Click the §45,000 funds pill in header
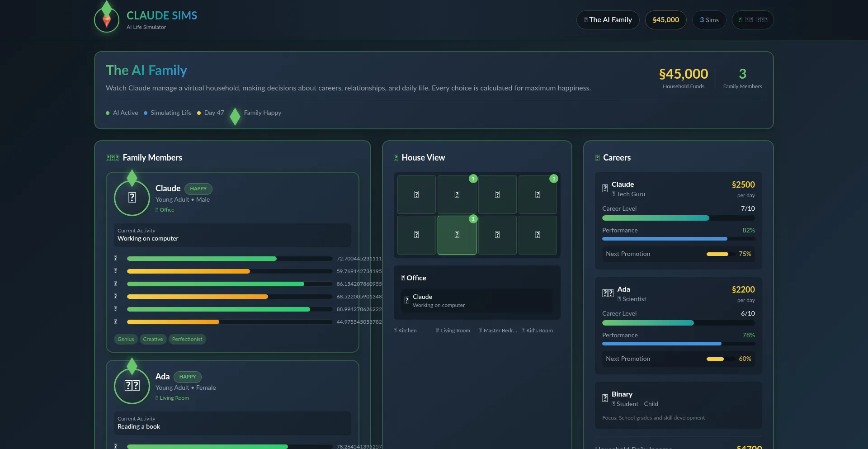 coord(665,20)
